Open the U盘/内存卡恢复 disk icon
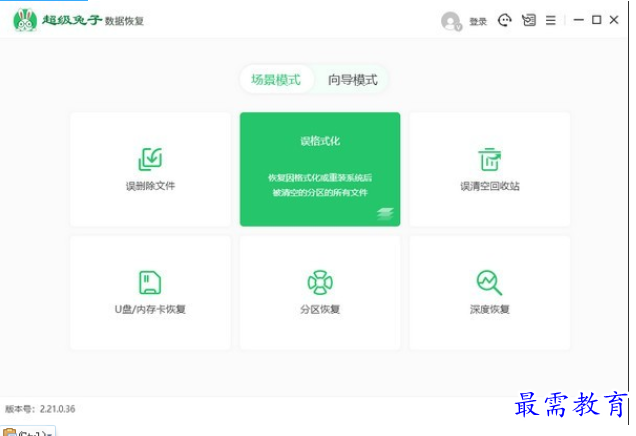The image size is (636, 436). 150,282
